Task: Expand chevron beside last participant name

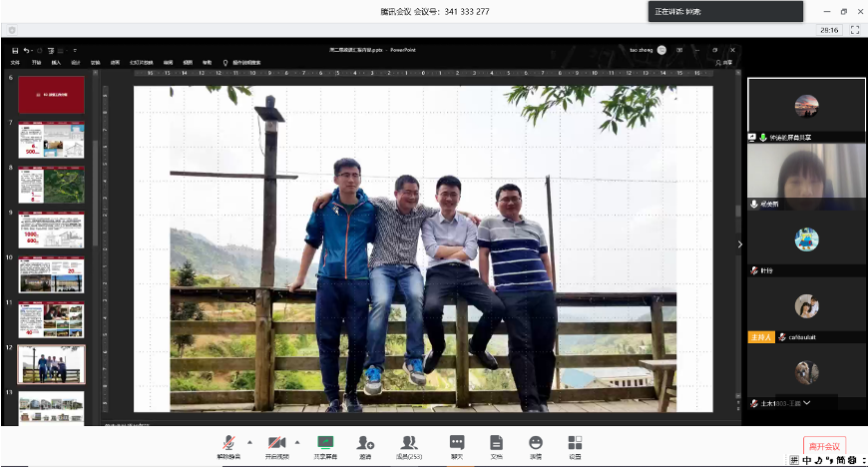Action: (806, 403)
